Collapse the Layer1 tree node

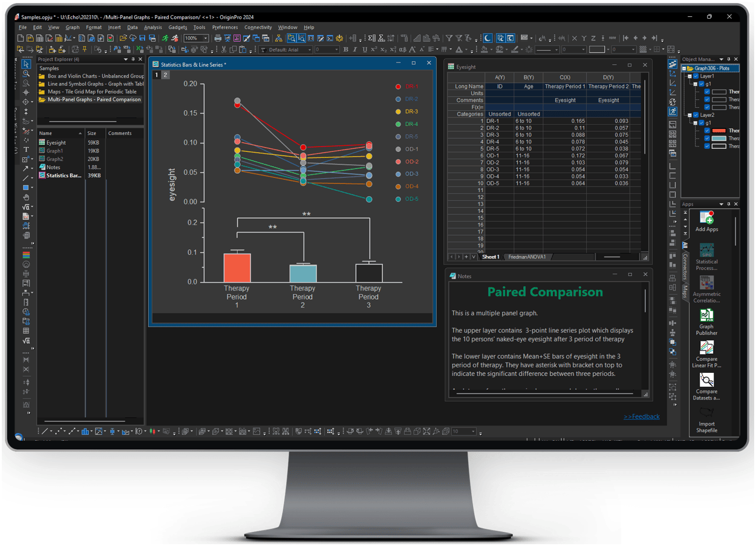(689, 76)
